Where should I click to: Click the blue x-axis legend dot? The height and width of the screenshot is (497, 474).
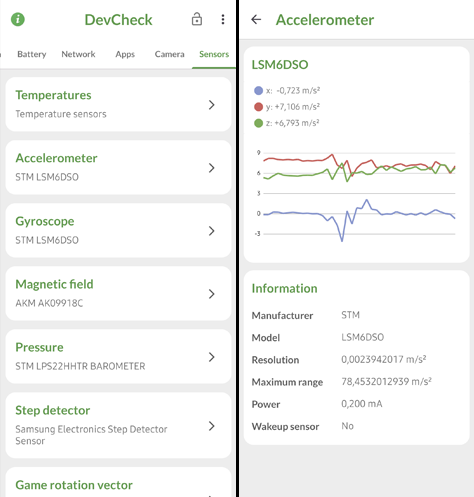(258, 90)
